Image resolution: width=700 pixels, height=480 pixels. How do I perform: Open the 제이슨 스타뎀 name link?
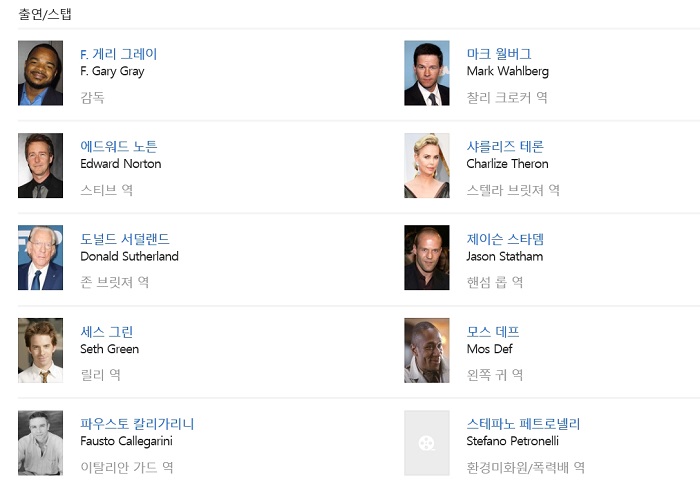tap(505, 239)
